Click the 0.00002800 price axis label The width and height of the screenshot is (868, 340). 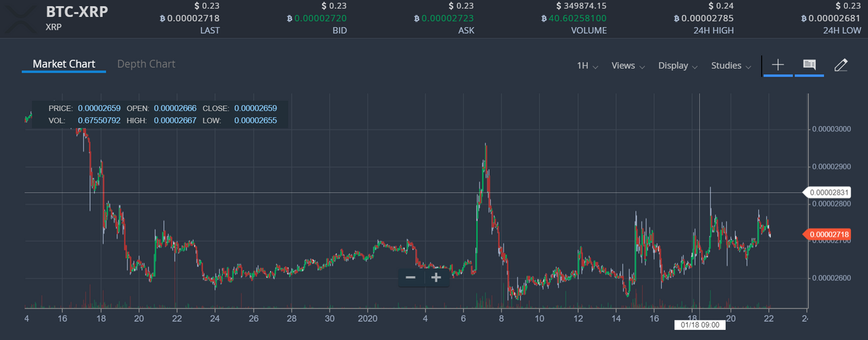click(x=831, y=204)
